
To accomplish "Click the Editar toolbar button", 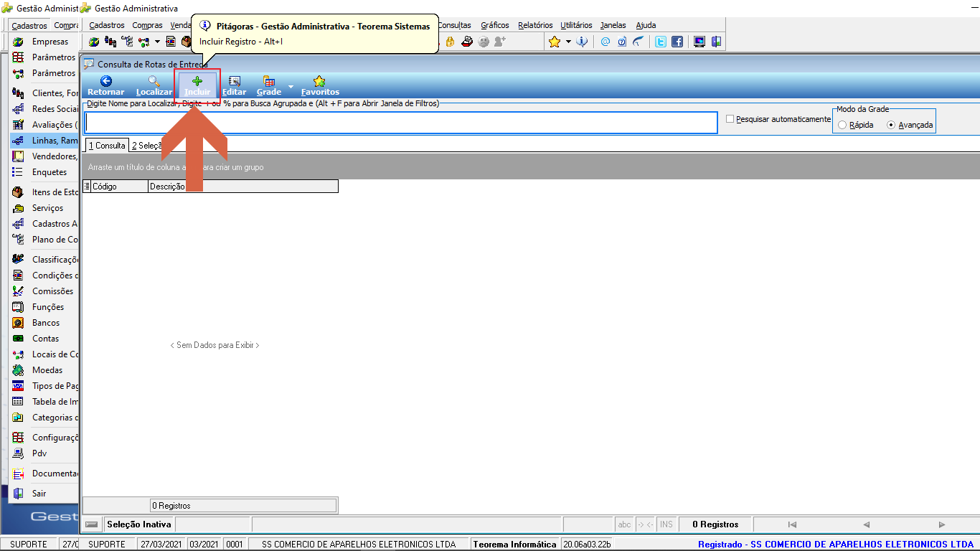I will [235, 85].
